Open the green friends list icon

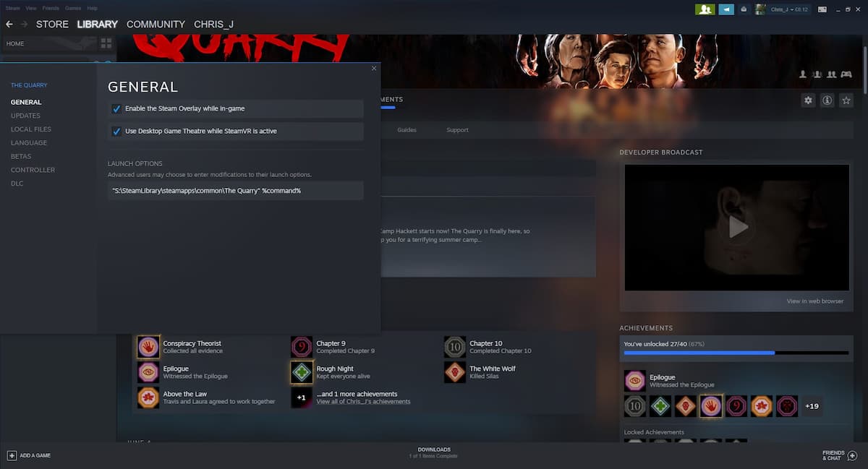(x=705, y=9)
